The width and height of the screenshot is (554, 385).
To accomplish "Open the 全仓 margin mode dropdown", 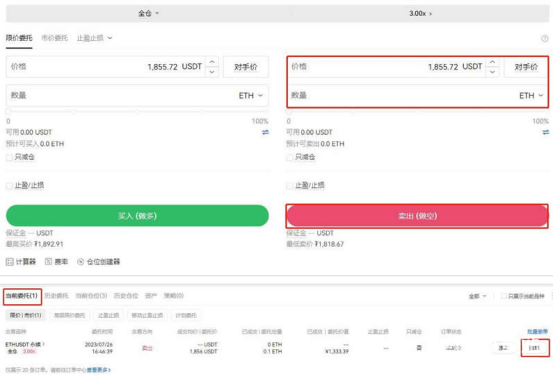I will pos(148,13).
